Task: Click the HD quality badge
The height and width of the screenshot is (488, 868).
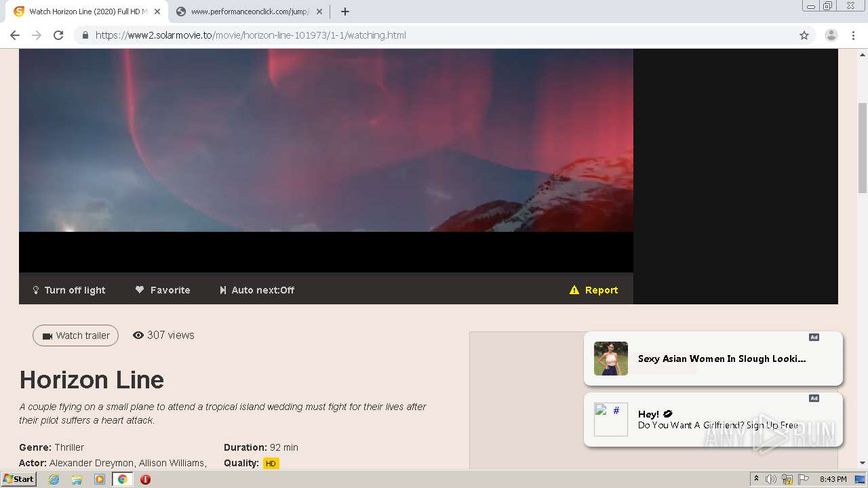Action: (x=271, y=464)
